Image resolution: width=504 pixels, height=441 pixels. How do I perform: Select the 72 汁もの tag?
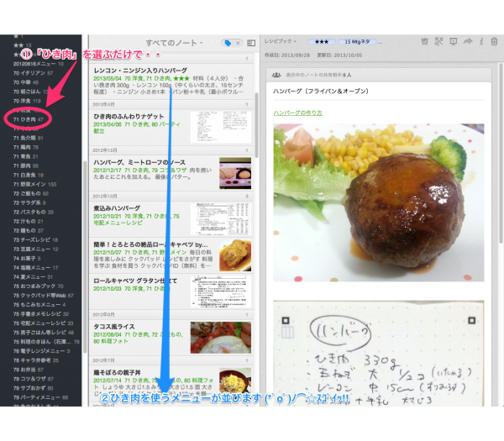[x=28, y=222]
